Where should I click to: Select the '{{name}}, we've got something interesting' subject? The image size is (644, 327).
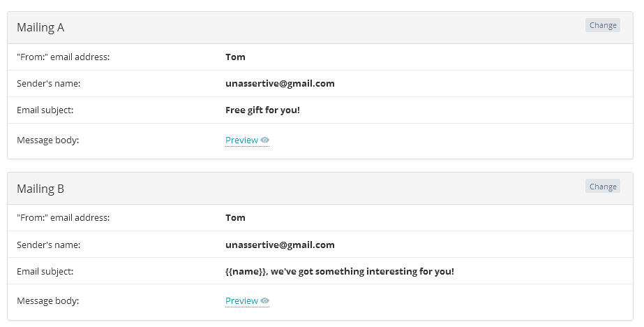tap(339, 272)
